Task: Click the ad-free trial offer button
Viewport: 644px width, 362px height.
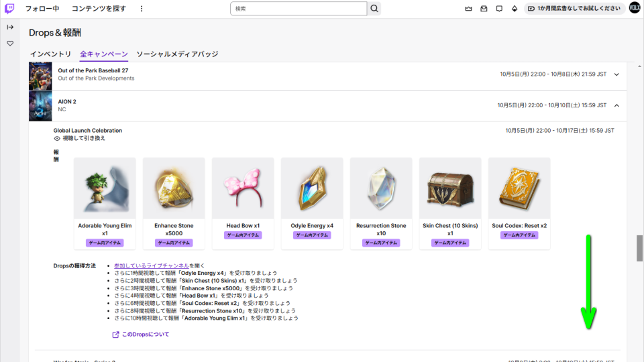Action: 574,9
